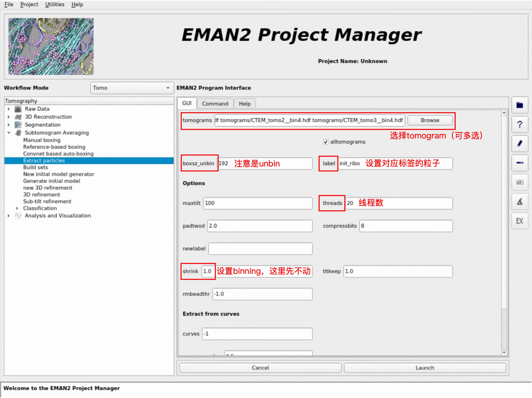Open the file browser folder icon
The image size is (532, 398).
point(520,105)
